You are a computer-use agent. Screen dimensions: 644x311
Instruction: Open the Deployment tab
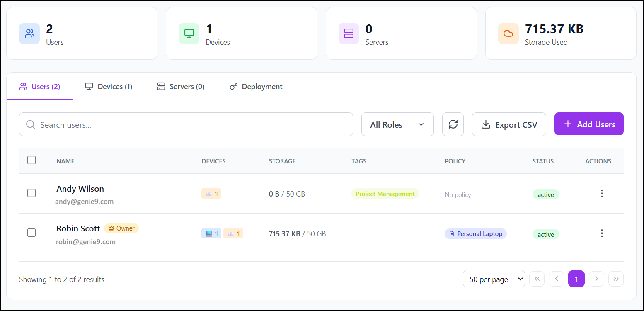[x=256, y=86]
